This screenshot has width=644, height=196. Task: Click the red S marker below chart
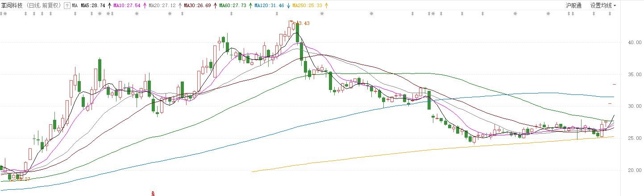(x=153, y=193)
